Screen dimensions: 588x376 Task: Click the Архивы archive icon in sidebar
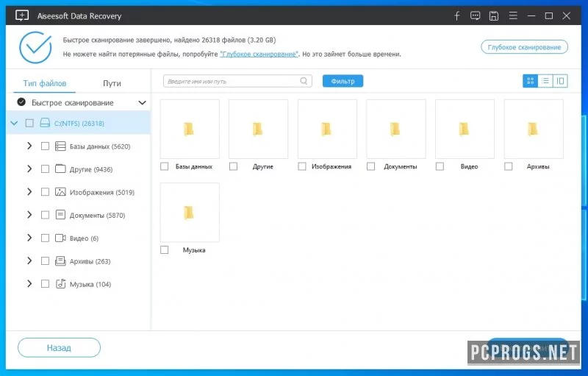point(60,260)
